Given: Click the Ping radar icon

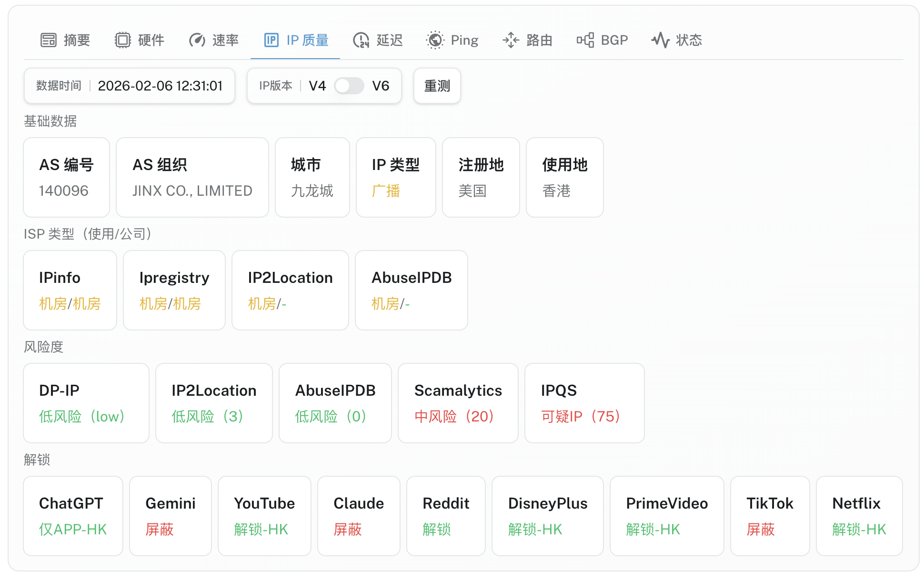Looking at the screenshot, I should [x=434, y=40].
